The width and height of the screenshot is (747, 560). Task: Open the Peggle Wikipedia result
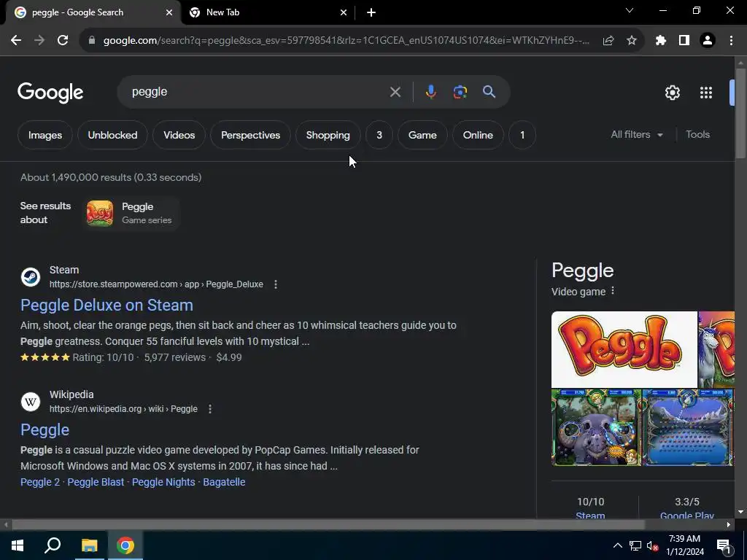44,430
